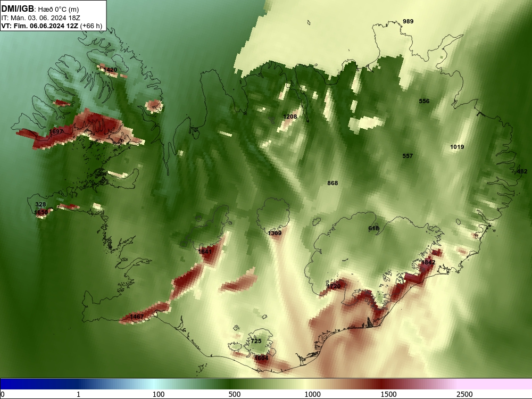
Task: Click the 989 elevation label
Action: pos(408,21)
